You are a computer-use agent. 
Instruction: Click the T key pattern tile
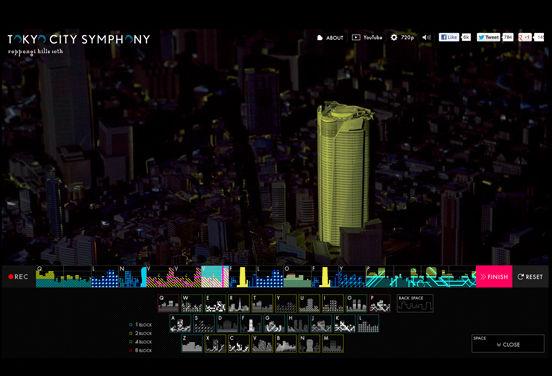[x=262, y=303]
